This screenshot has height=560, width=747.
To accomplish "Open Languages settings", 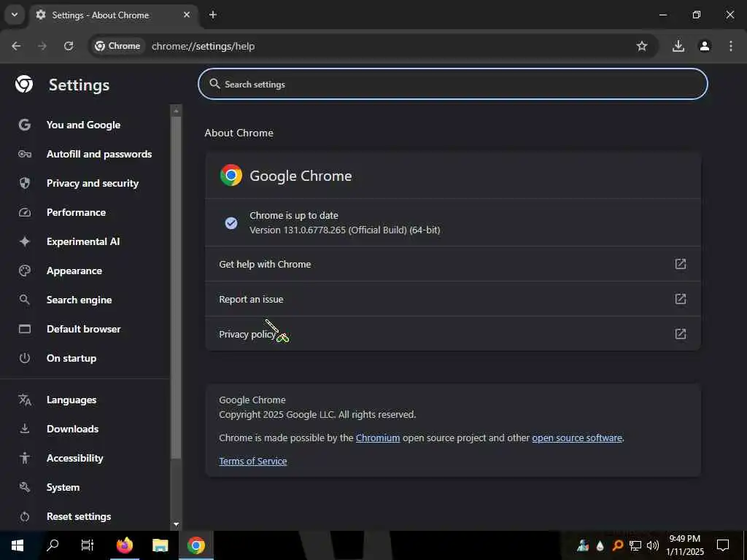I will [x=71, y=400].
